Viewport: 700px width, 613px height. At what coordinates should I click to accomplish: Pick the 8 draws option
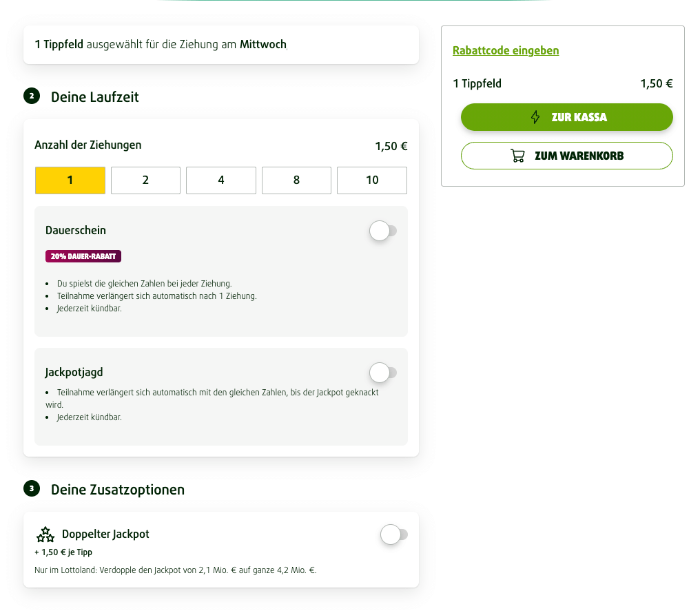click(x=296, y=180)
